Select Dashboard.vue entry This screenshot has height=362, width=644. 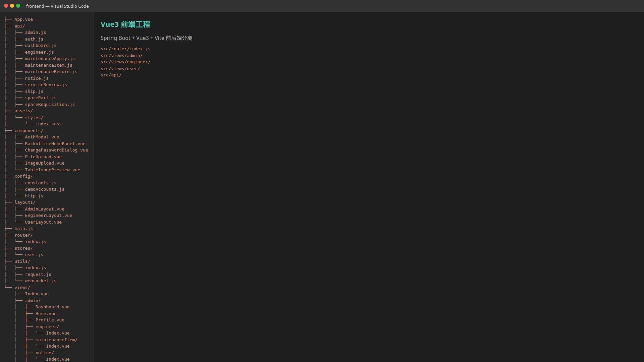pos(53,307)
